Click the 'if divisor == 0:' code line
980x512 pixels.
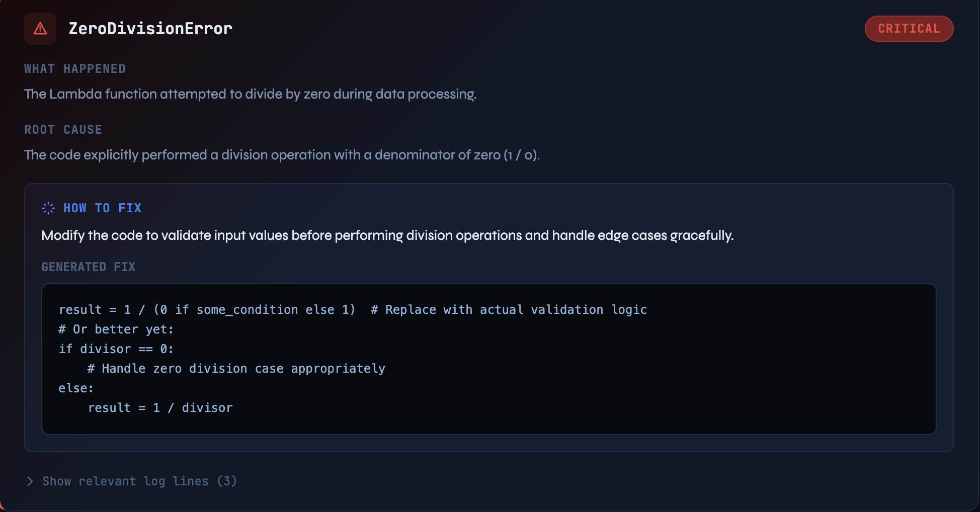coord(116,349)
